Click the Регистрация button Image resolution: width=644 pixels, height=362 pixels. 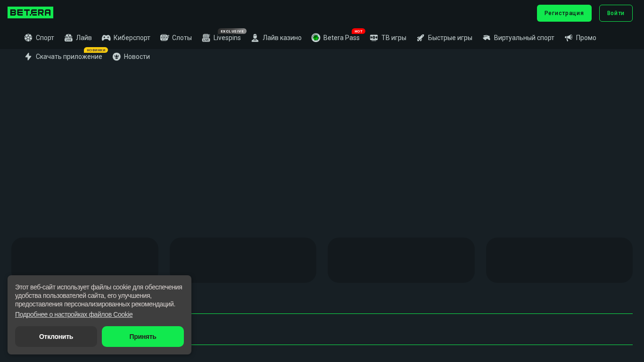[564, 13]
